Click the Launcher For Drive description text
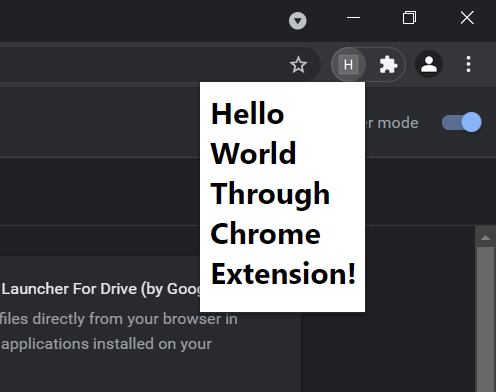Image resolution: width=496 pixels, height=392 pixels. point(119,331)
